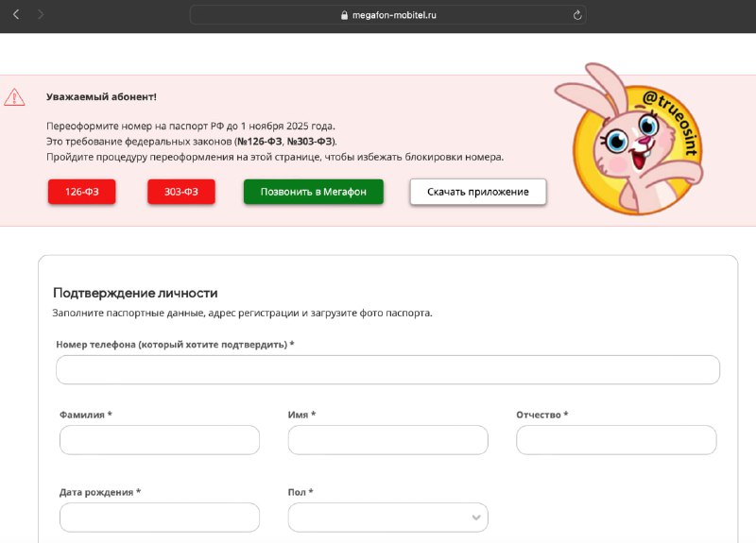
Task: Open the 303-ФЗ red button
Action: (181, 192)
